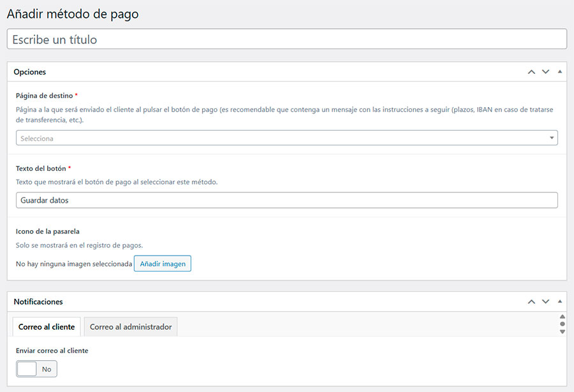Screen dimensions: 574x392
Task: Move the Opciones panel down
Action: 545,72
